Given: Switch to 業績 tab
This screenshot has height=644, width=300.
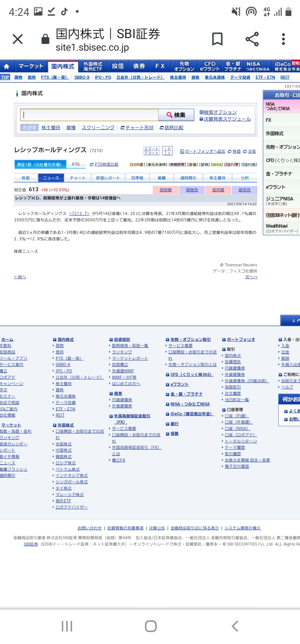Looking at the screenshot, I should [x=162, y=178].
